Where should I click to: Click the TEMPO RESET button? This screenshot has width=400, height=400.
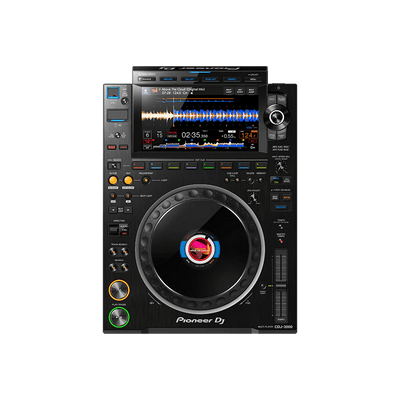(x=263, y=286)
